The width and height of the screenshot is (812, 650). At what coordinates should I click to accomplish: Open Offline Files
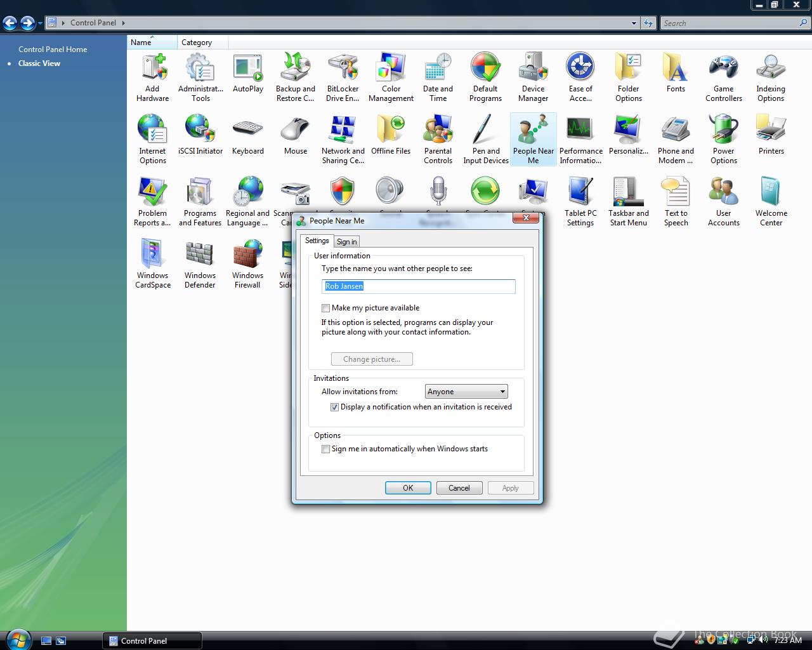(x=391, y=135)
